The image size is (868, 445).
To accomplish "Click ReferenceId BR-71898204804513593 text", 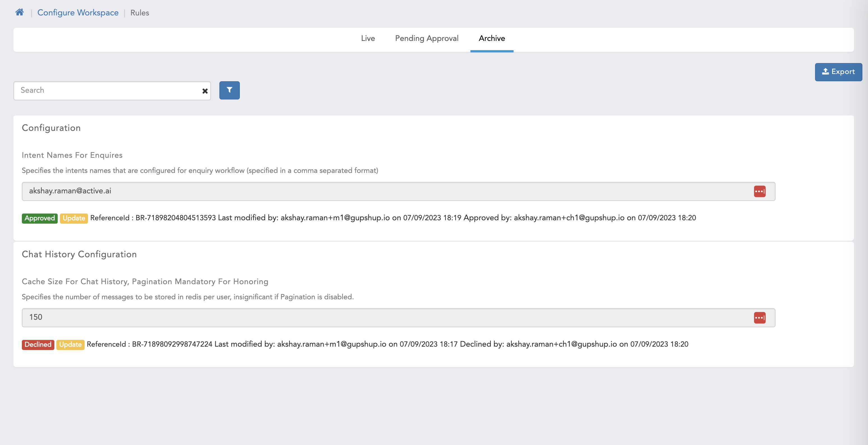I will (153, 218).
